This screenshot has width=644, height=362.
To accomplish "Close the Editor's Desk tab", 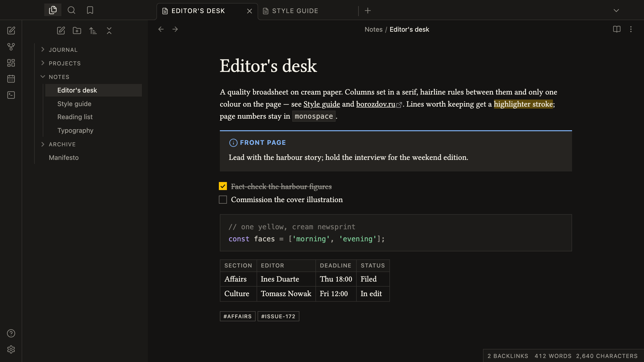I will pyautogui.click(x=250, y=11).
